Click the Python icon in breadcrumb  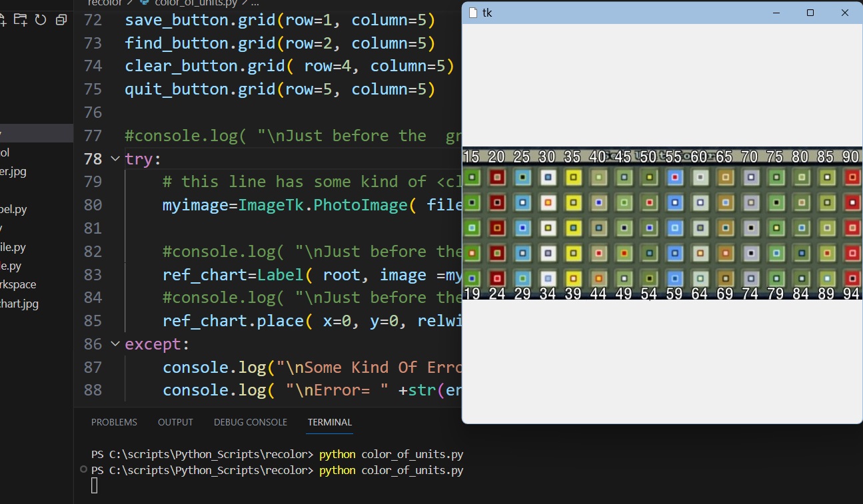[143, 3]
